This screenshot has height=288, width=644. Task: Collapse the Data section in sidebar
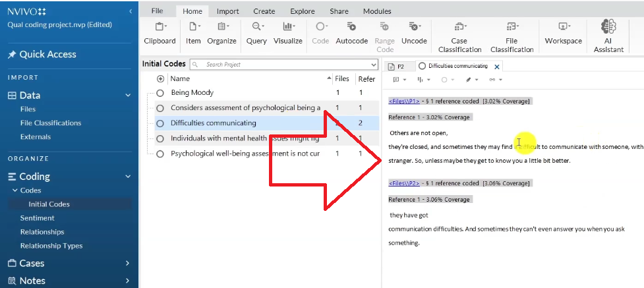(x=128, y=95)
